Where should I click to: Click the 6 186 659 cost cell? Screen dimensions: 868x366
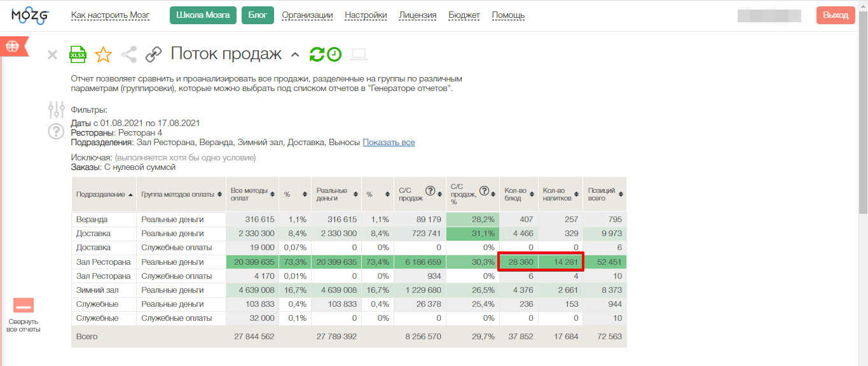[x=420, y=262]
